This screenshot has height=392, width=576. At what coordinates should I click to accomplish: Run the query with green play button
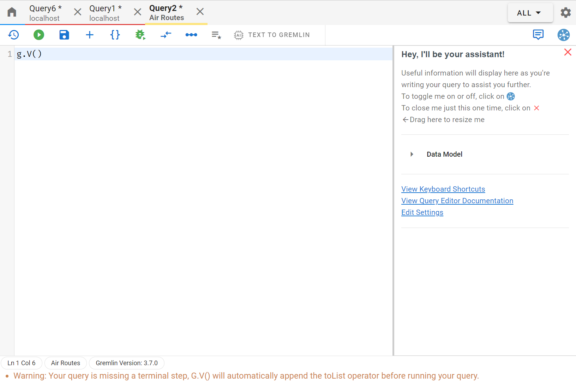pos(39,35)
